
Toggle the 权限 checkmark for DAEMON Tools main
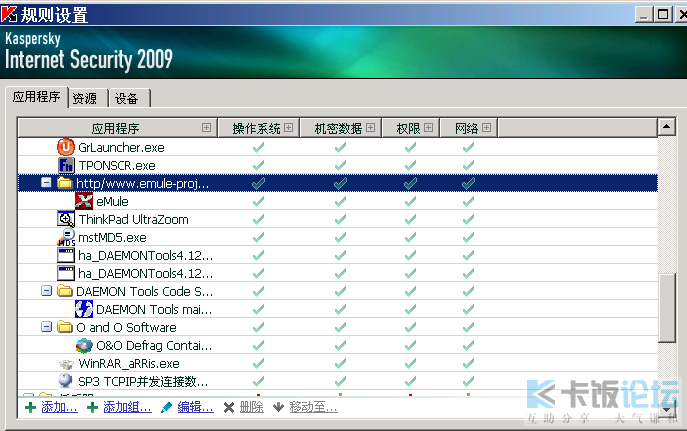point(410,309)
